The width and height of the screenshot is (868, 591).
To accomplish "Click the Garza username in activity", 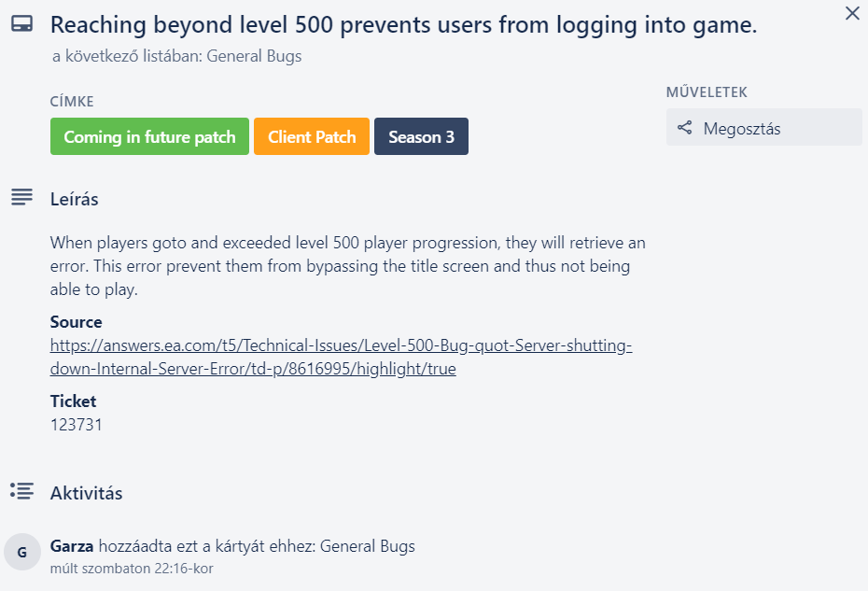I will pos(72,546).
